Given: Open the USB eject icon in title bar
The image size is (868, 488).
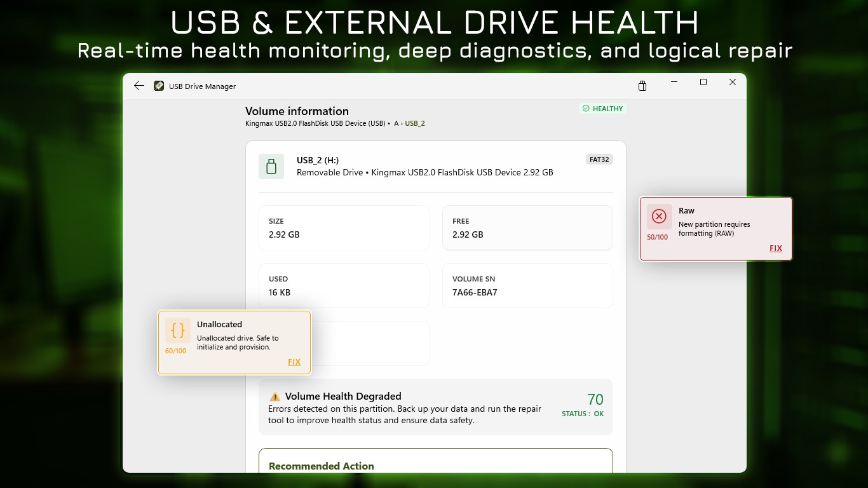Looking at the screenshot, I should [642, 86].
